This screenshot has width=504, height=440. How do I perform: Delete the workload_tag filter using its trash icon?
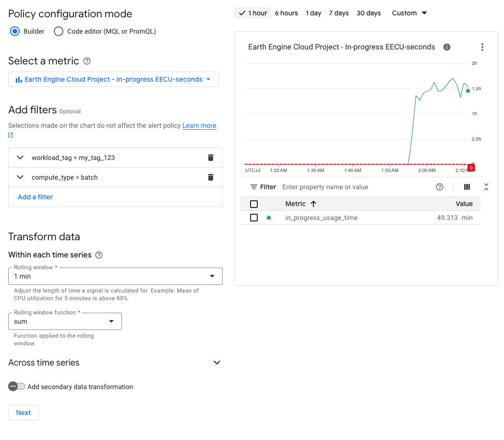coord(210,158)
